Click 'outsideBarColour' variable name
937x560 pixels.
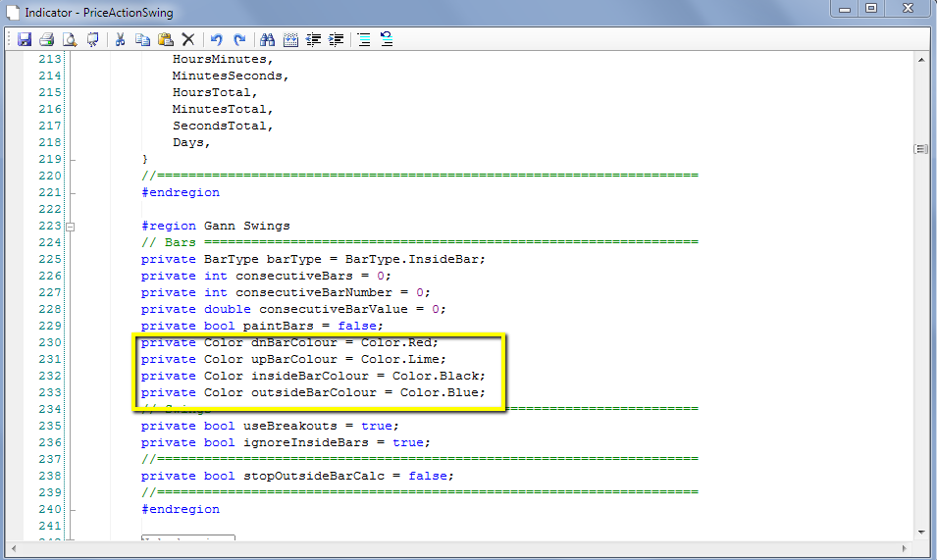pos(314,393)
